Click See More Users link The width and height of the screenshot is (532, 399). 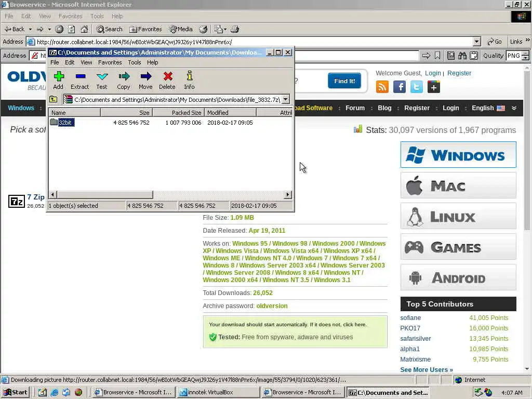427,370
